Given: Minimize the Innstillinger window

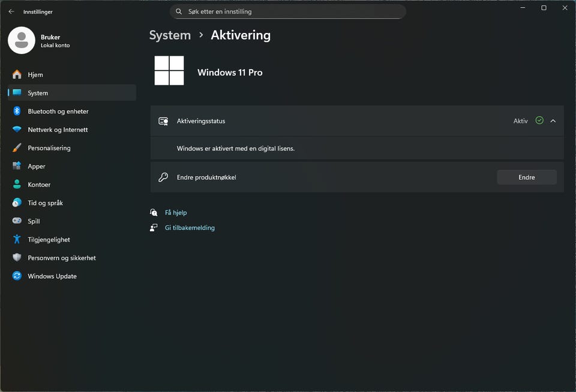Looking at the screenshot, I should (x=523, y=8).
